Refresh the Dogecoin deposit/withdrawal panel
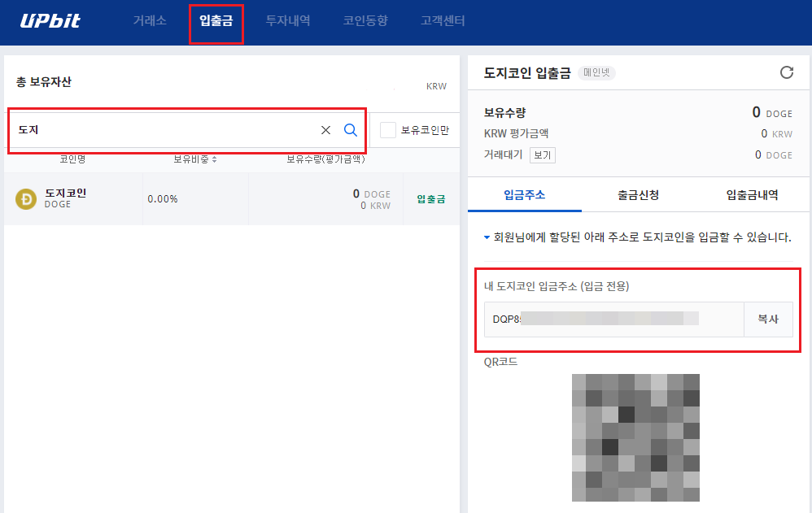The width and height of the screenshot is (812, 513). coord(787,72)
